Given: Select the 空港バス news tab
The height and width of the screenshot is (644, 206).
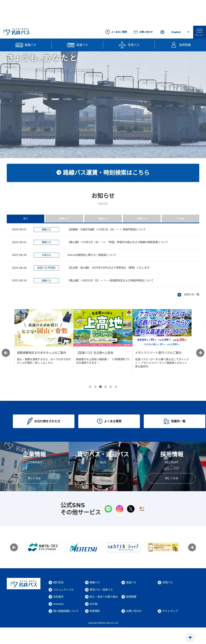Looking at the screenshot, I should pyautogui.click(x=142, y=218).
